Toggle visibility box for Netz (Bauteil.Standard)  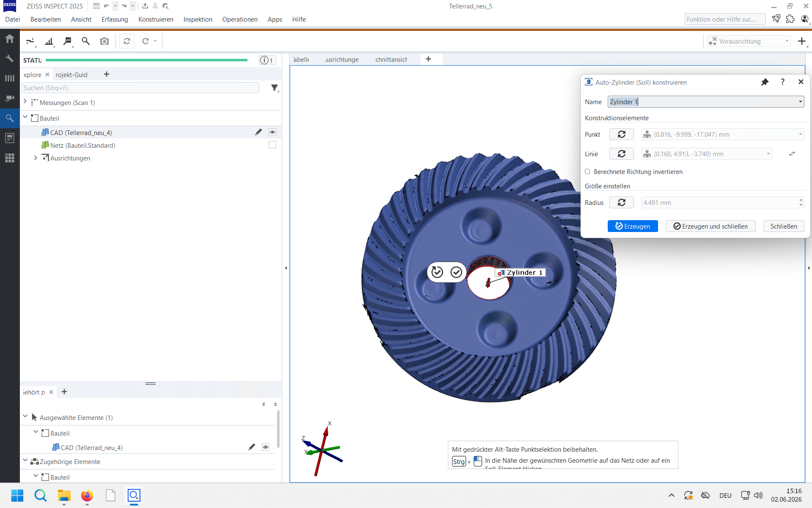click(272, 145)
